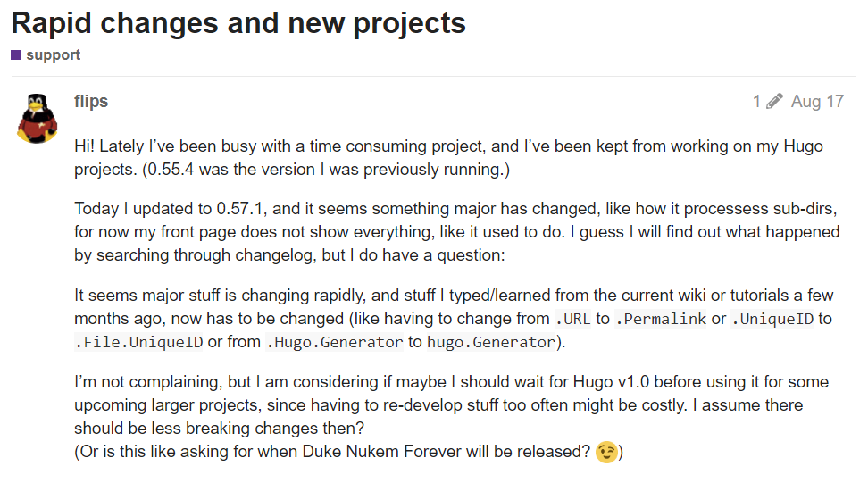Open the flips username profile link
The width and height of the screenshot is (868, 500).
coord(91,101)
